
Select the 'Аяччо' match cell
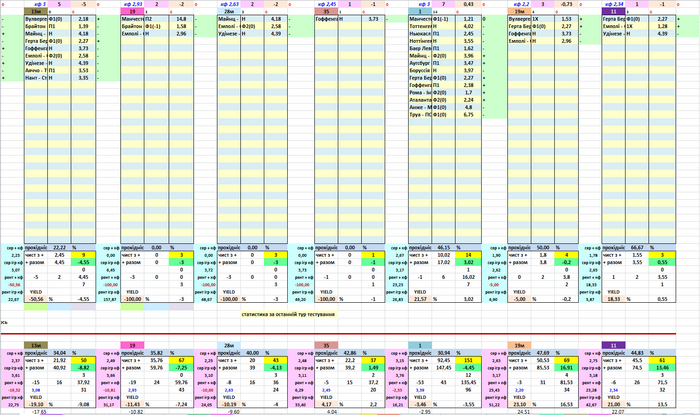click(36, 71)
